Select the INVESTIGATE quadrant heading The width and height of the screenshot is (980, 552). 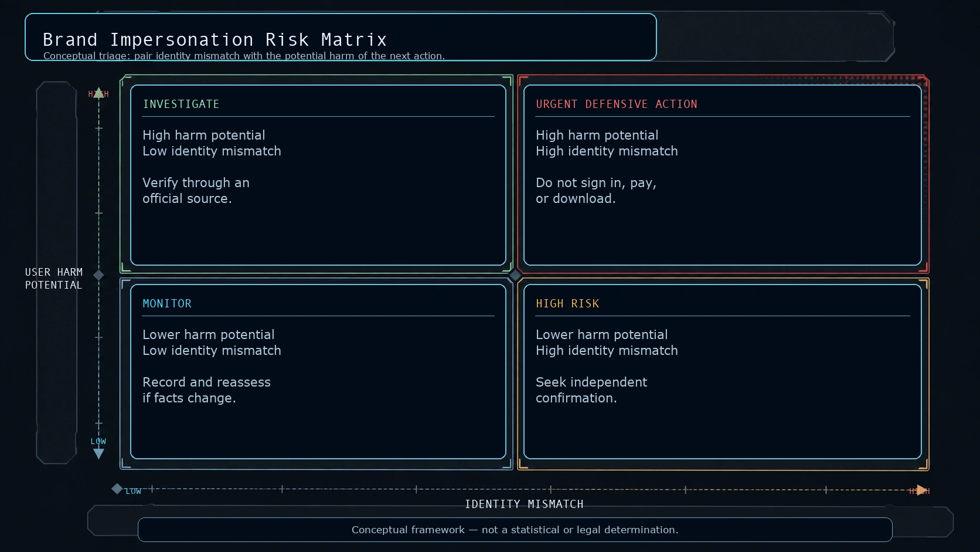coord(181,104)
